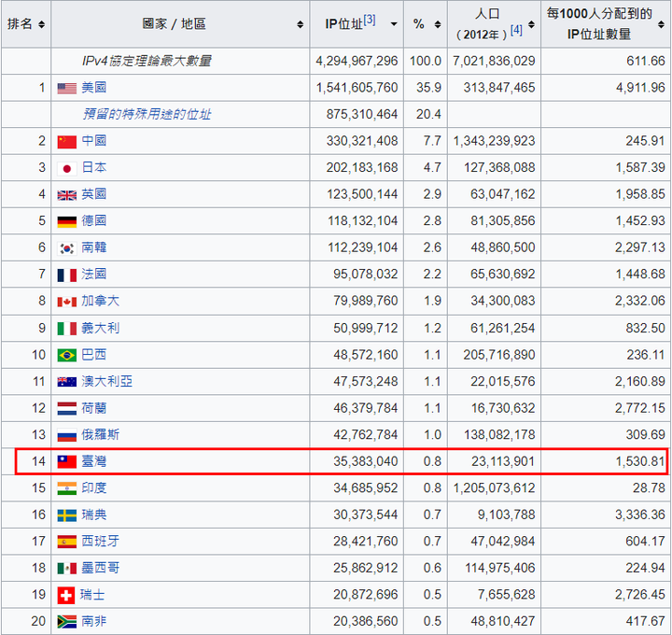Open the 澳大利亞 country link
Screen dimensions: 672x635
click(106, 382)
